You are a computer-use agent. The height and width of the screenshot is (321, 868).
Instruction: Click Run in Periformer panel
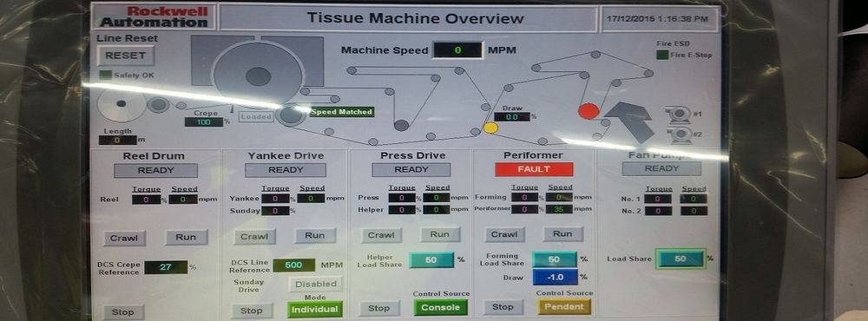click(562, 233)
